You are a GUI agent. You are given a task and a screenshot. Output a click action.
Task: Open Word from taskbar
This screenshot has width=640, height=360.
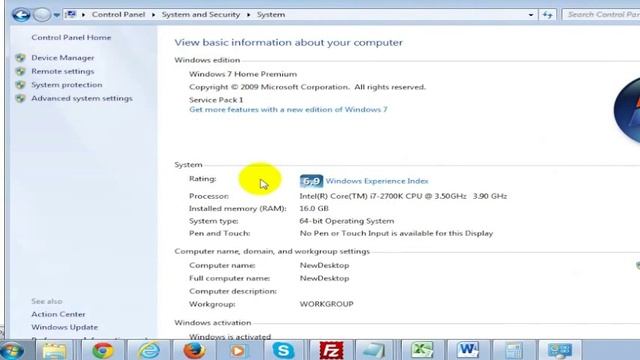468,351
